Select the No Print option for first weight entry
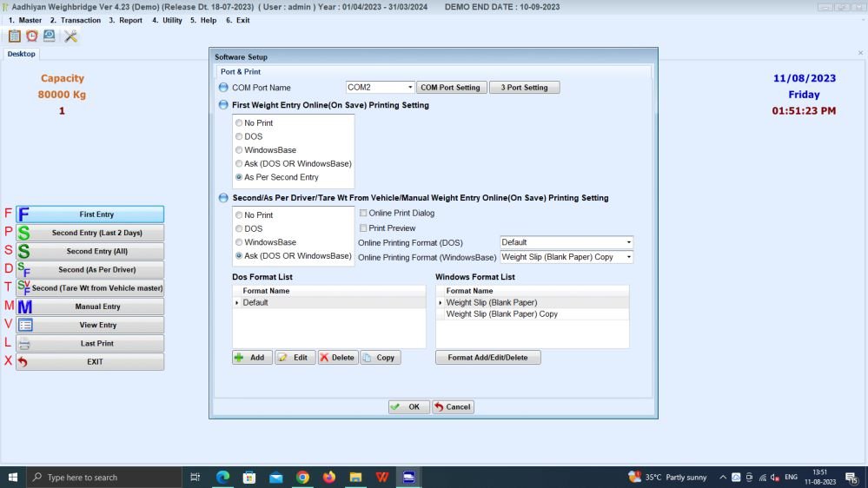The image size is (868, 488). coord(239,123)
